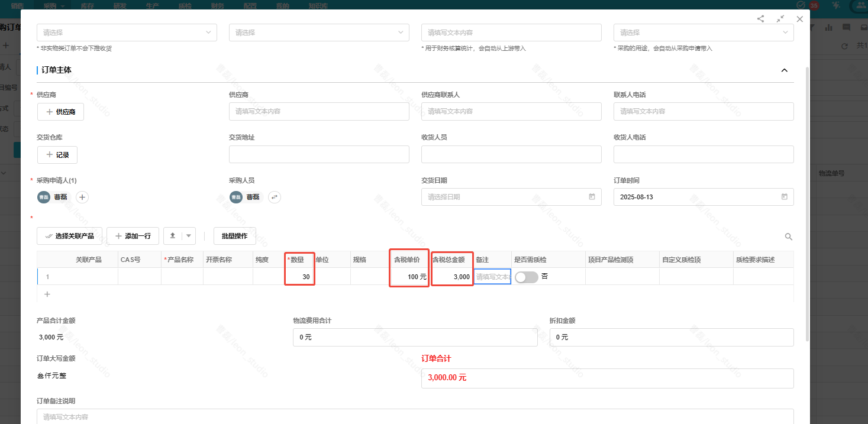868x424 pixels.
Task: Click the 添加一行 button
Action: (x=133, y=235)
